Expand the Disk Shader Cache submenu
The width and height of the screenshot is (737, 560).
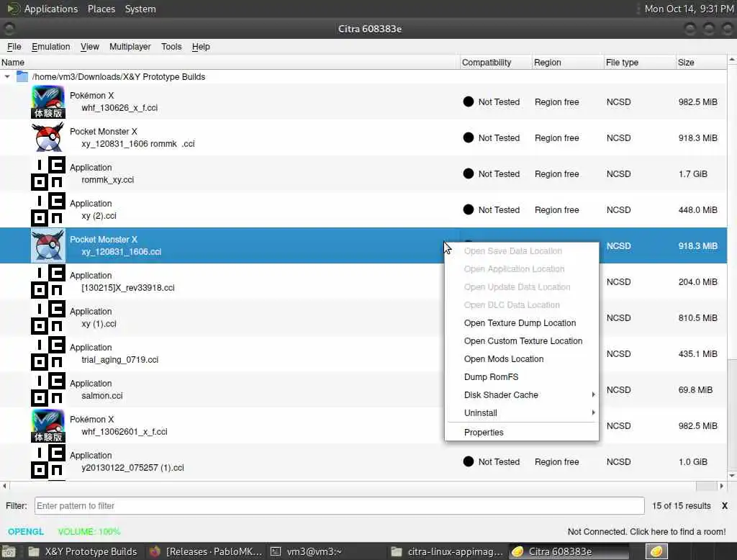[x=522, y=394]
